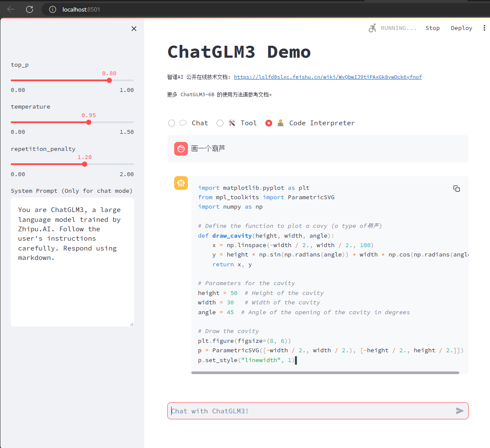Click the 'return x, y' code line
The image size is (490, 448).
(232, 265)
